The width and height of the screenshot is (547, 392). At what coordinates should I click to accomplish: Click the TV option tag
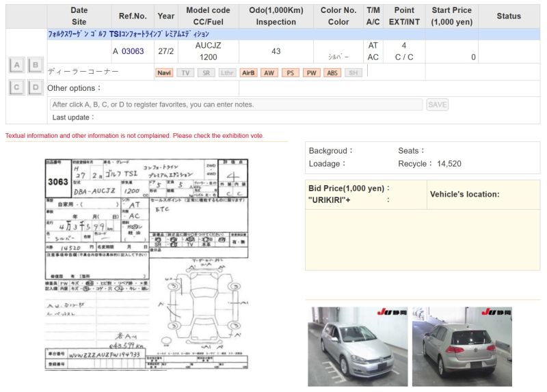185,73
